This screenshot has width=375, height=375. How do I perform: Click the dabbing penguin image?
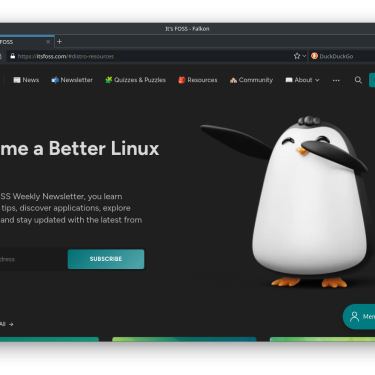pyautogui.click(x=288, y=201)
